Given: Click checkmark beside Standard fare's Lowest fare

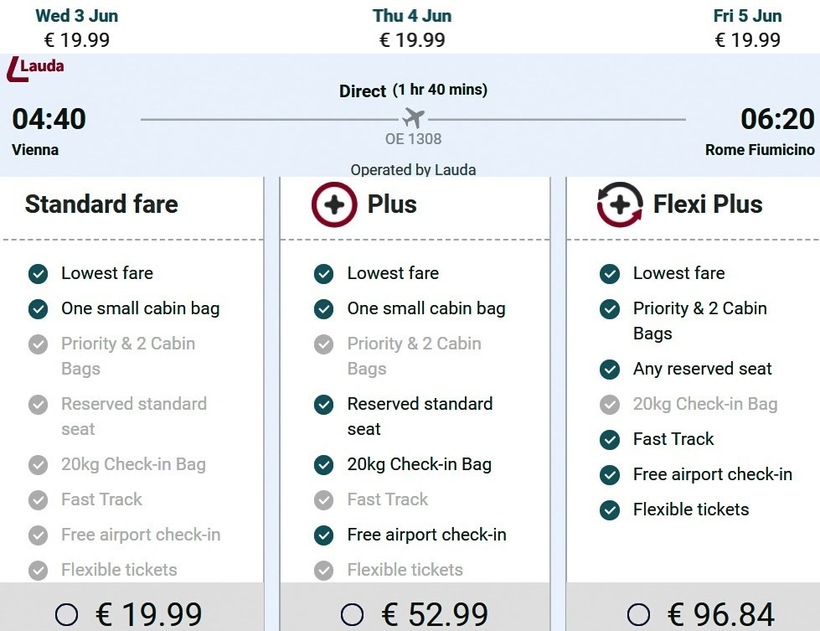Looking at the screenshot, I should click(x=38, y=274).
